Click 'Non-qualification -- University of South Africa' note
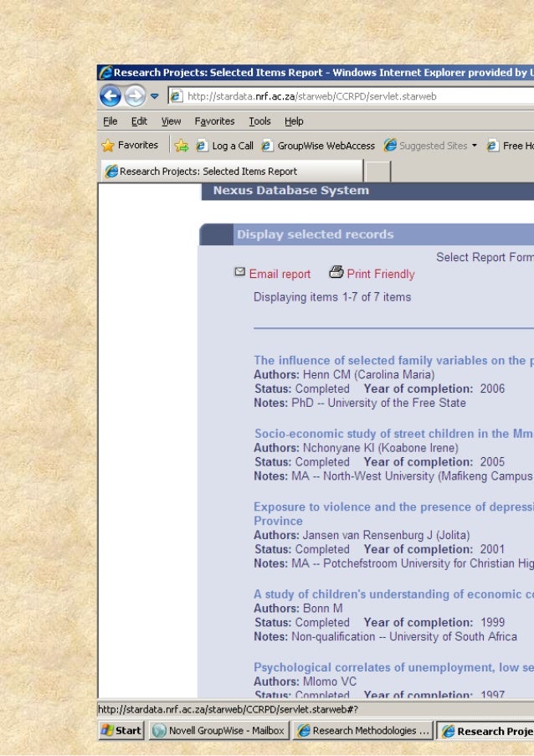 [404, 637]
